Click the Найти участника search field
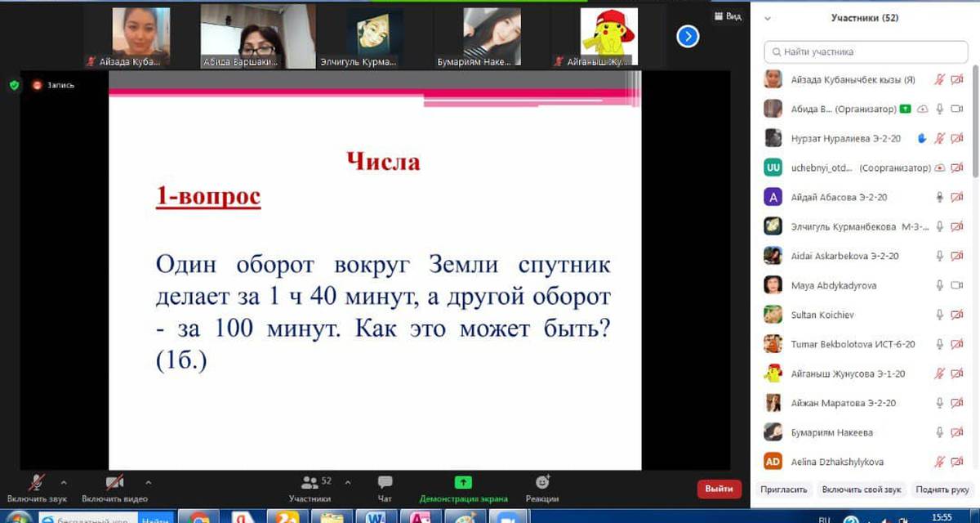 click(x=866, y=51)
